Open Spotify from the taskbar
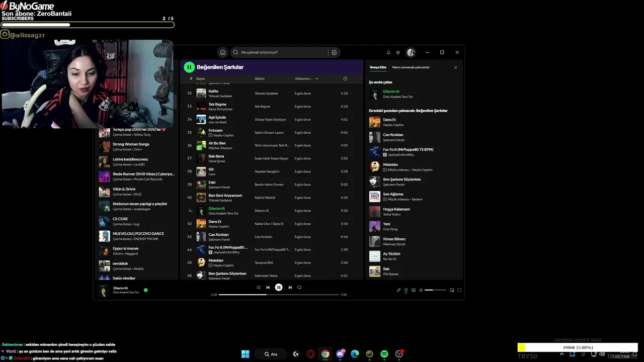 click(x=384, y=354)
